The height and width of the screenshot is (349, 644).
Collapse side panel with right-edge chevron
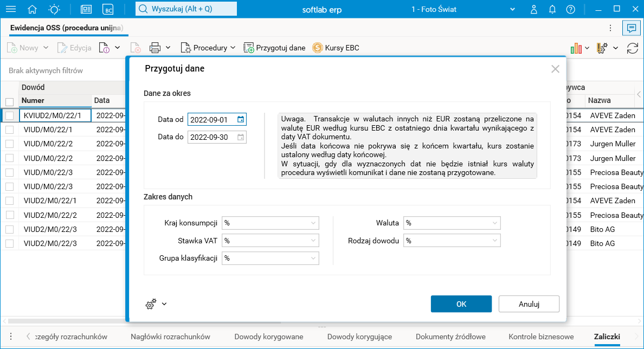pos(639,94)
